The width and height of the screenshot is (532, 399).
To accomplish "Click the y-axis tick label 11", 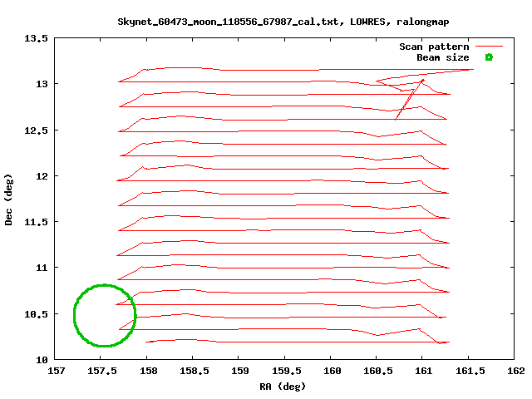I will [x=42, y=268].
